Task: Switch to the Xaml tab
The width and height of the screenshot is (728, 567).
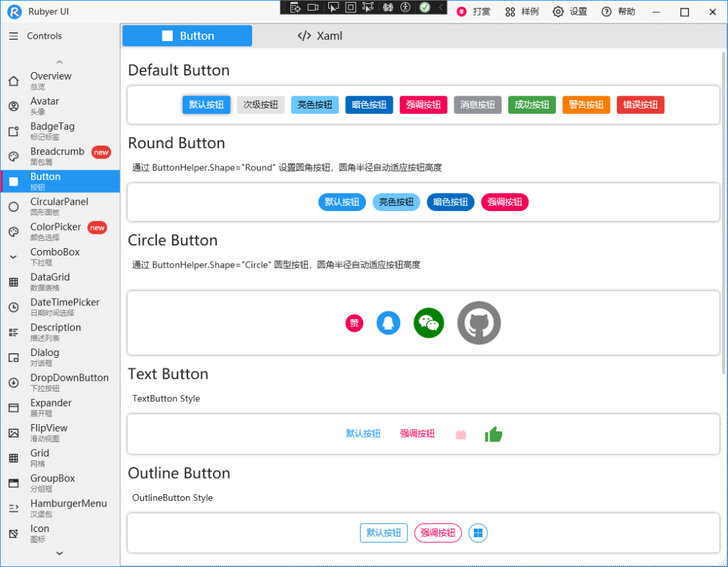Action: click(x=320, y=36)
